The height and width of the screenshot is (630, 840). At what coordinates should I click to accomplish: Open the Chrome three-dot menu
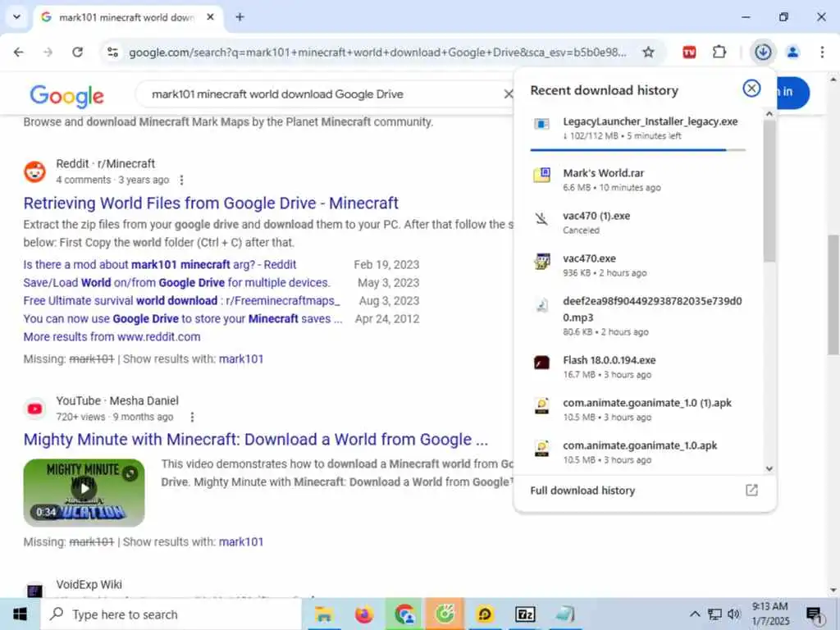click(822, 52)
